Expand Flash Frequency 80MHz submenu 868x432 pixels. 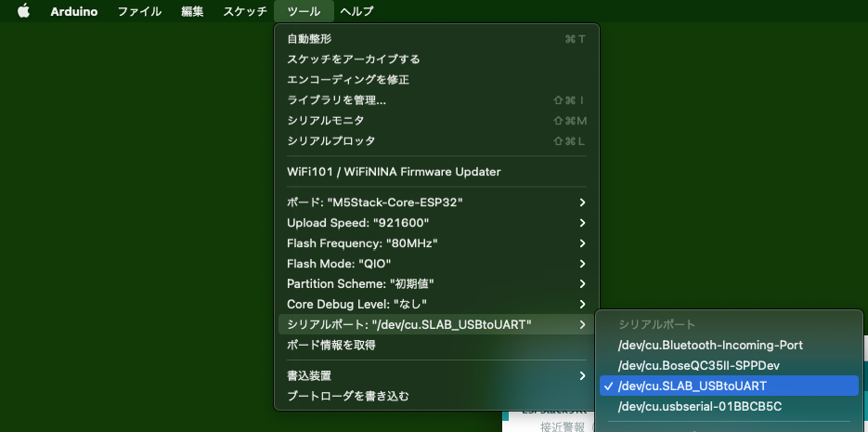pos(436,243)
